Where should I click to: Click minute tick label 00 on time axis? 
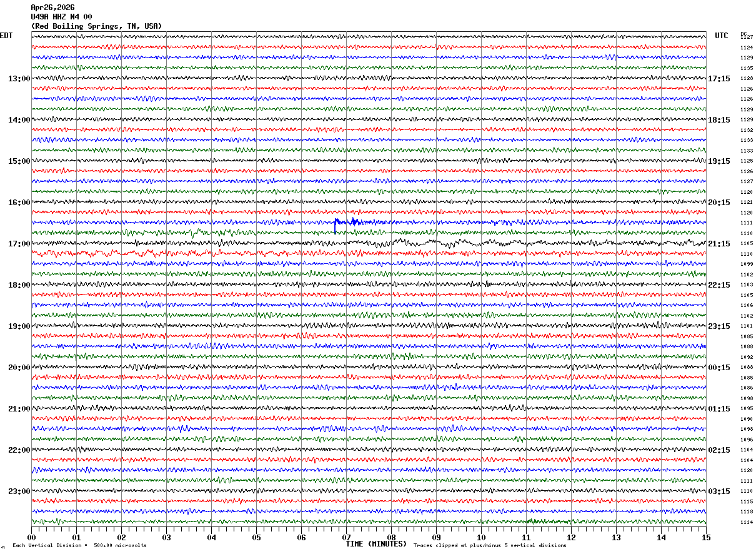tap(31, 537)
